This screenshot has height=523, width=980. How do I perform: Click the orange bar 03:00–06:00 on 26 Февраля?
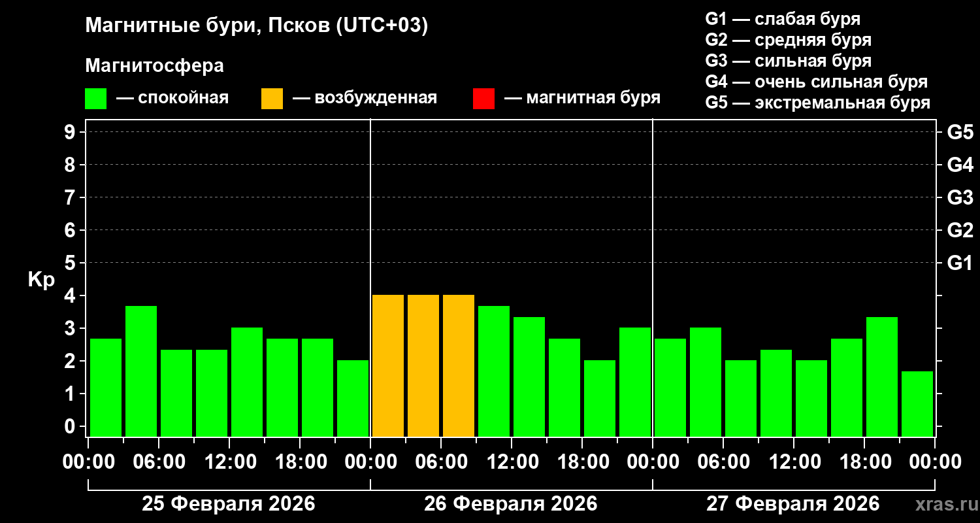click(423, 366)
